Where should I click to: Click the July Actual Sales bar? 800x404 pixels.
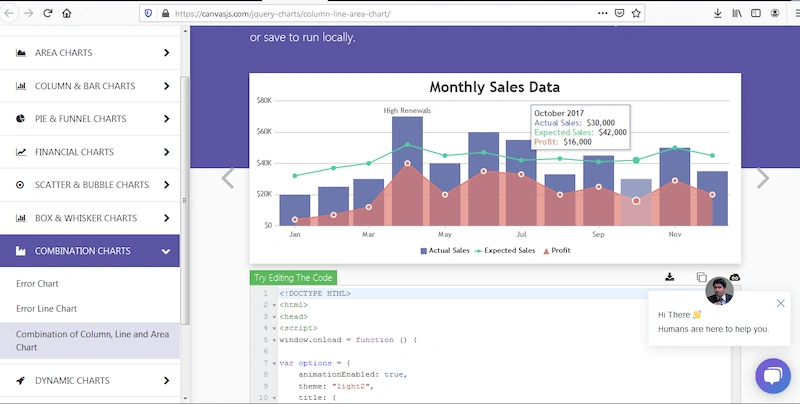tap(521, 183)
